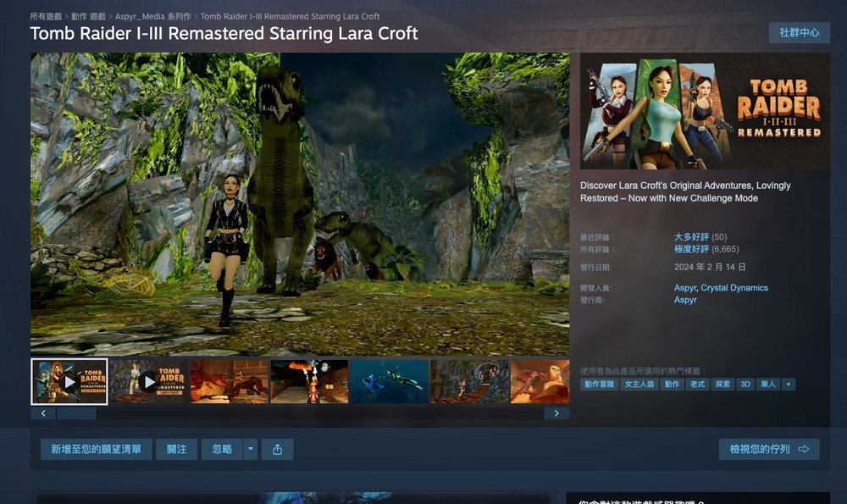Click the game title heading text

click(x=224, y=34)
